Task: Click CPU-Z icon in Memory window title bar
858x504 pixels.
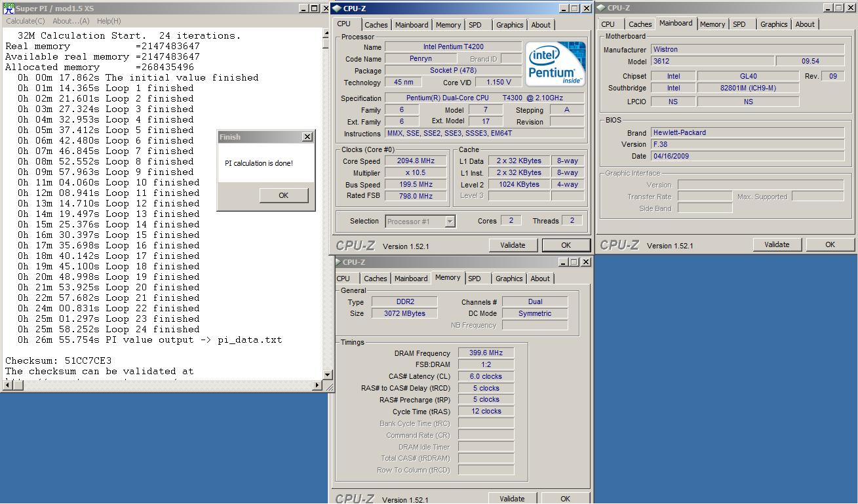Action: [338, 262]
